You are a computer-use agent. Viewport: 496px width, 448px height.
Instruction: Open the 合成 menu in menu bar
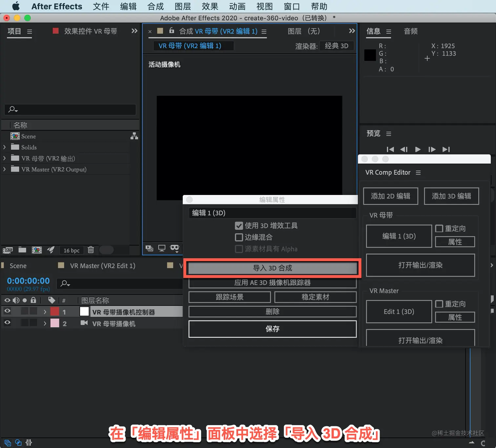(155, 6)
